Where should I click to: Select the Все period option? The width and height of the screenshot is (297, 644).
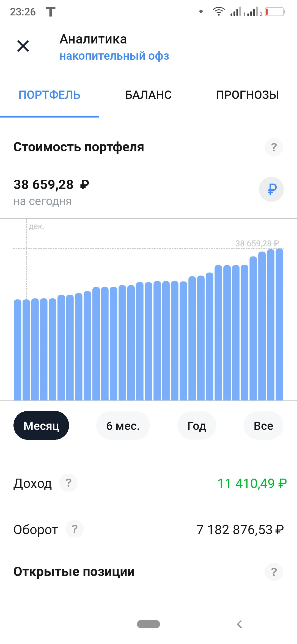tap(263, 425)
